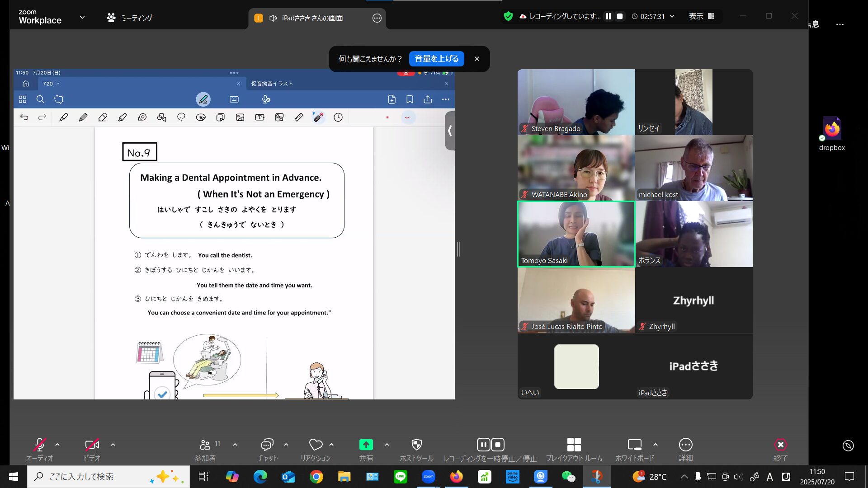Select Tomoyo Sasaki's video thumbnail
Viewport: 868px width, 488px height.
click(576, 234)
